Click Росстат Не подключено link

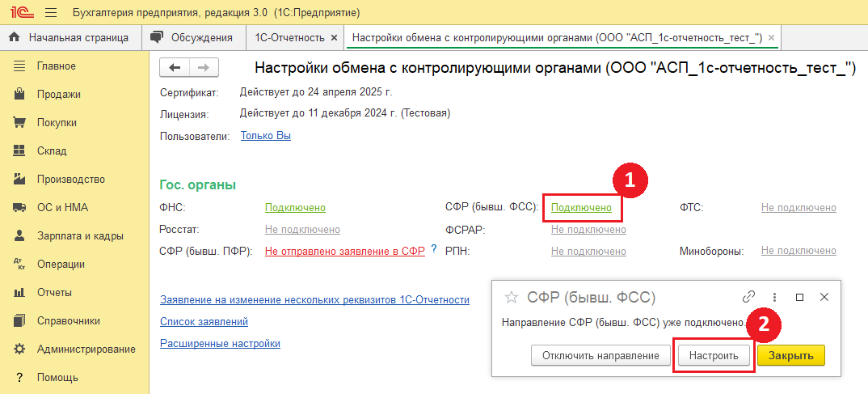(302, 230)
